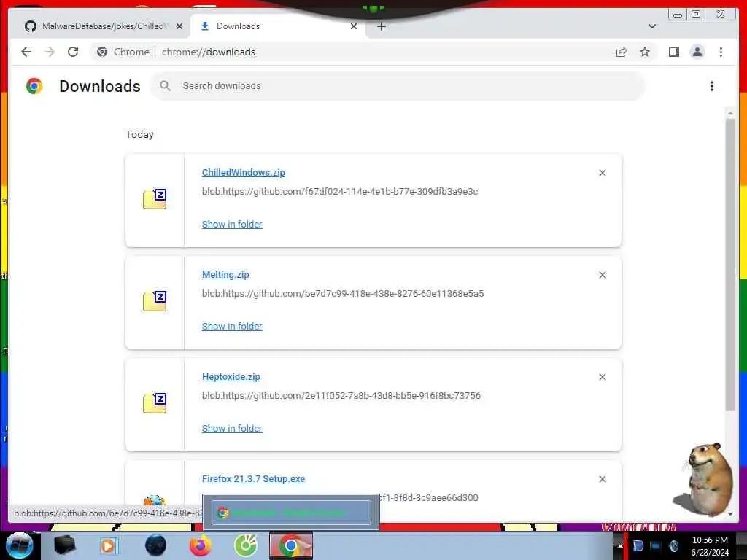Open Firefox from the taskbar
This screenshot has height=560, width=747.
point(201,545)
